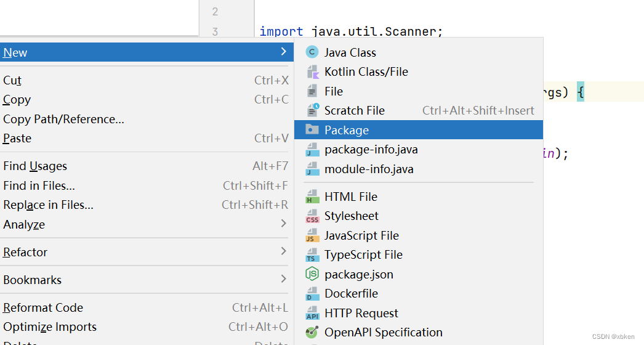Expand the Bookmarks submenu arrow
The image size is (644, 345).
(283, 279)
